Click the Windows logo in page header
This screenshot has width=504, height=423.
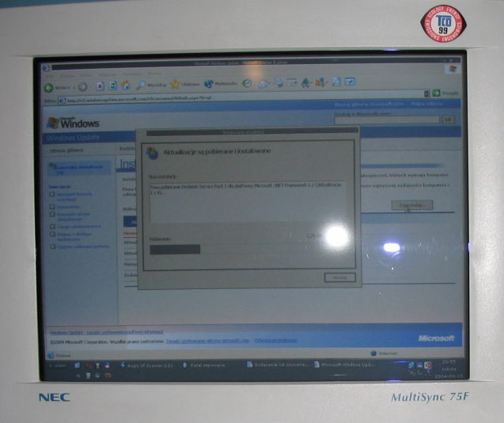[x=73, y=123]
